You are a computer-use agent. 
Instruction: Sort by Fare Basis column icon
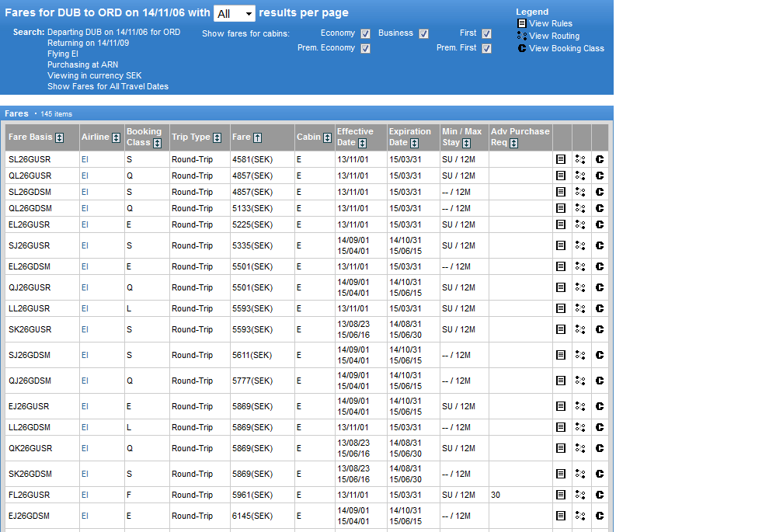[x=59, y=137]
